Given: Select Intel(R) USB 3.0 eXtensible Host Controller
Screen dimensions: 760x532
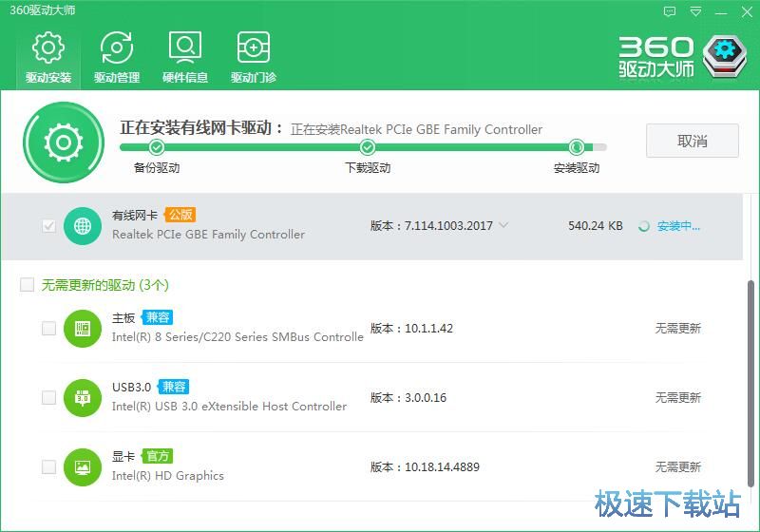Looking at the screenshot, I should [229, 406].
